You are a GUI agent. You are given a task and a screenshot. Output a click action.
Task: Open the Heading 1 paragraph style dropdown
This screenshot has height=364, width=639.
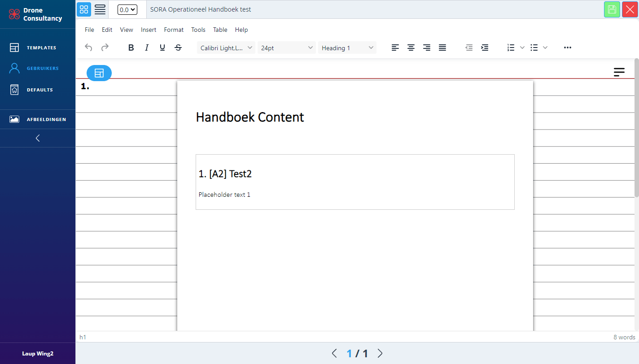click(347, 47)
